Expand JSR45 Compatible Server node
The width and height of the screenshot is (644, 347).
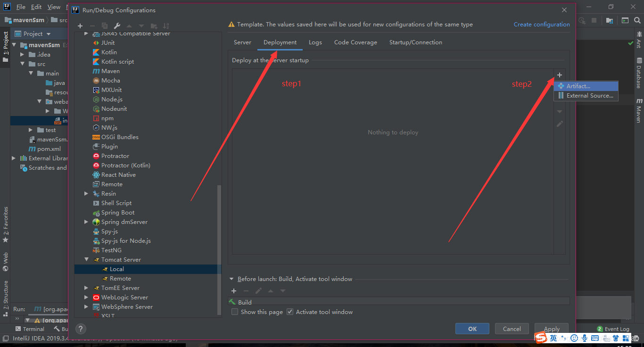tap(86, 34)
